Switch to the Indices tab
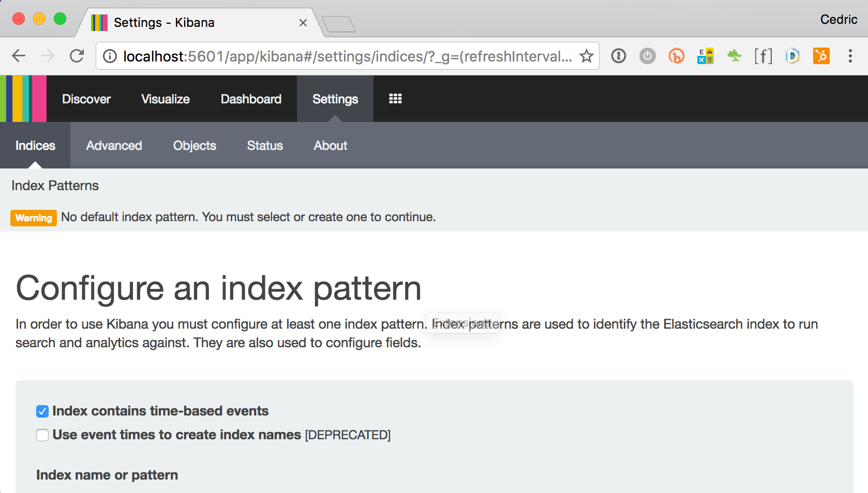Viewport: 868px width, 493px height. [35, 145]
